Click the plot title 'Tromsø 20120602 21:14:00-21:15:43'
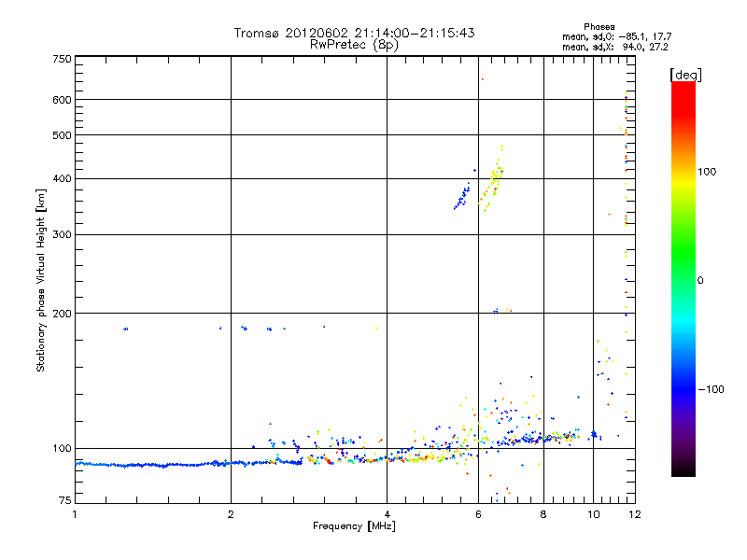 point(354,33)
